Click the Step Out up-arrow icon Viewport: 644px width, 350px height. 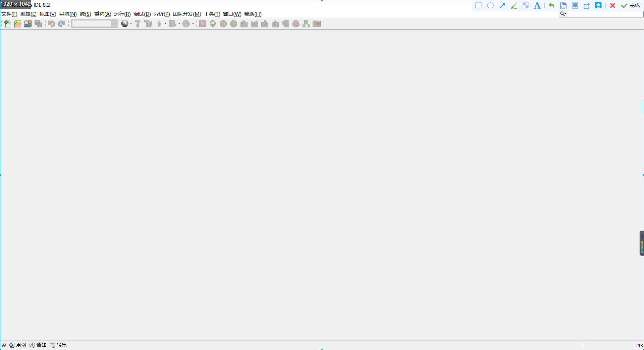pyautogui.click(x=275, y=24)
